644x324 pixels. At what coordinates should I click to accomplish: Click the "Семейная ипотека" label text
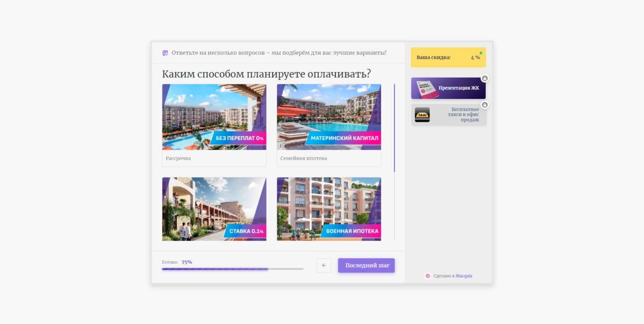(x=304, y=158)
